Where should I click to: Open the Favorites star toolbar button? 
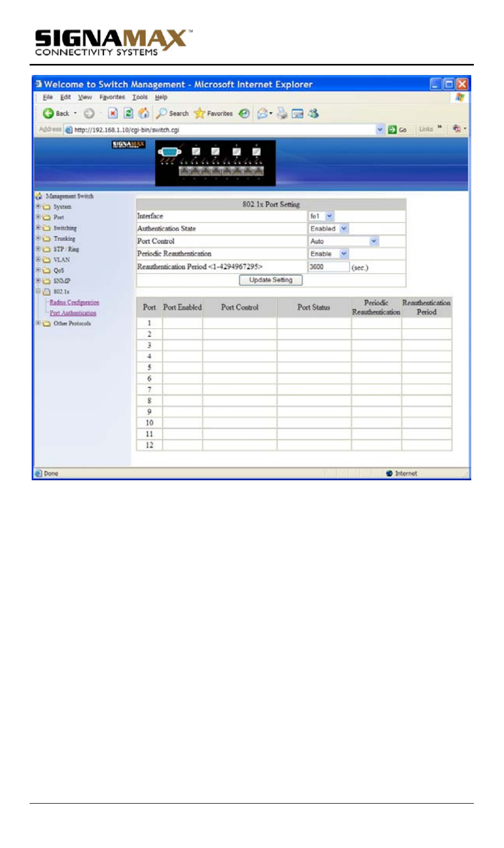point(213,113)
